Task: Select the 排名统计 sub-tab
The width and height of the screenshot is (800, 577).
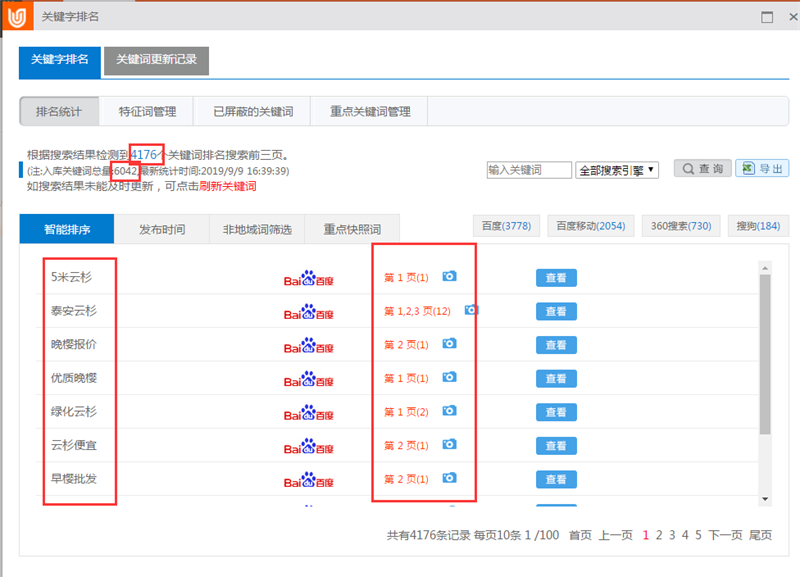Action: 59,111
